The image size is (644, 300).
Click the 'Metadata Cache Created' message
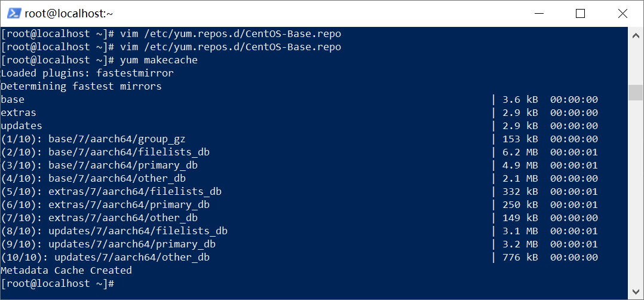pyautogui.click(x=66, y=271)
